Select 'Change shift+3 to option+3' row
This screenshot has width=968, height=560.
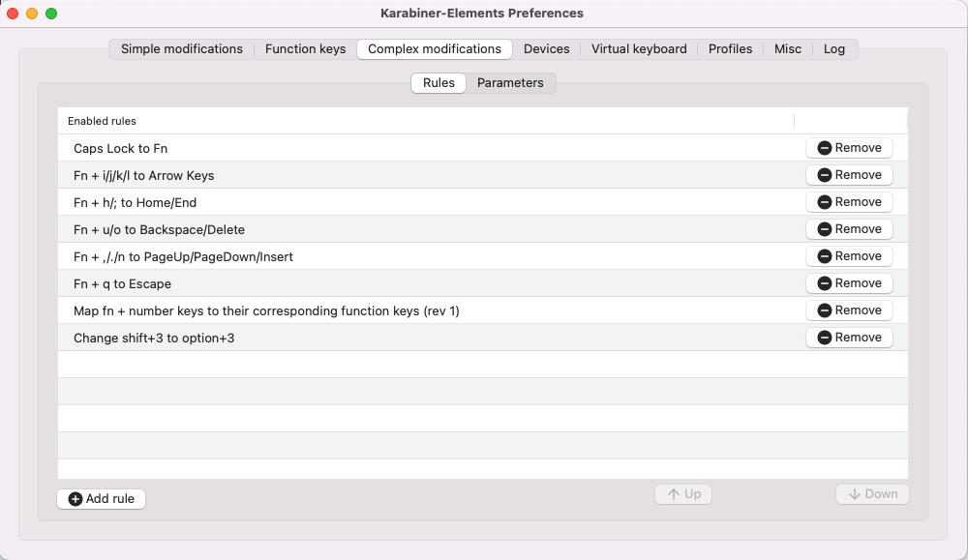point(483,338)
